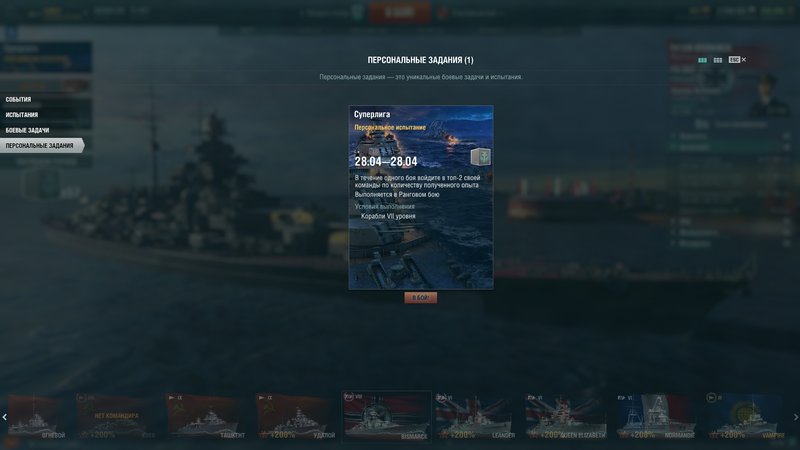This screenshot has width=800, height=450.
Task: Select the Ташкент ship in carousel
Action: click(x=206, y=416)
